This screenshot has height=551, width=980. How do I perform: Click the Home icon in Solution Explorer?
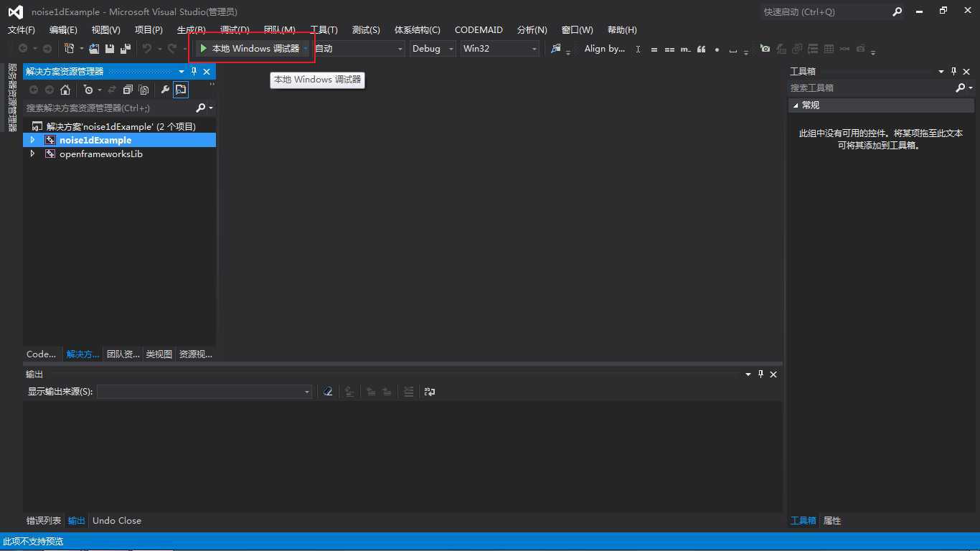coord(65,90)
